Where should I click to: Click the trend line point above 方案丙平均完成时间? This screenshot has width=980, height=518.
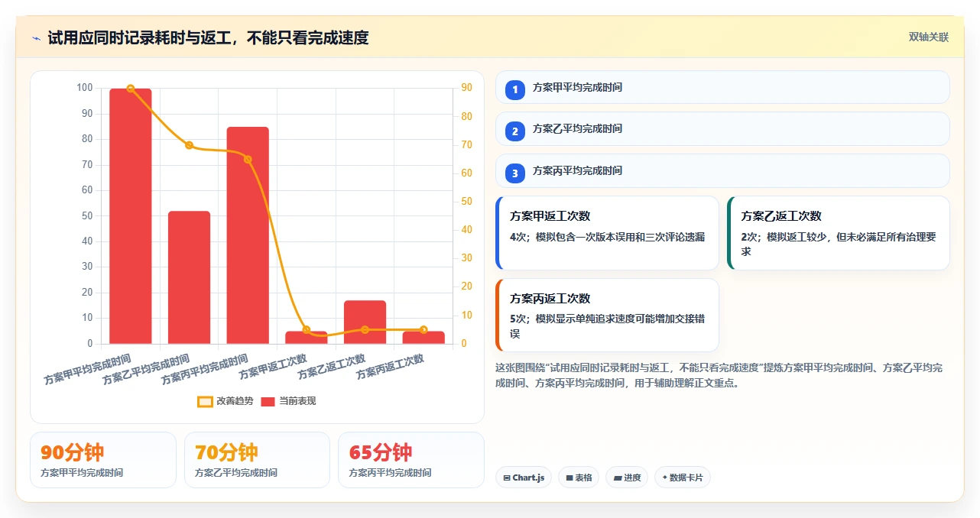click(x=248, y=160)
